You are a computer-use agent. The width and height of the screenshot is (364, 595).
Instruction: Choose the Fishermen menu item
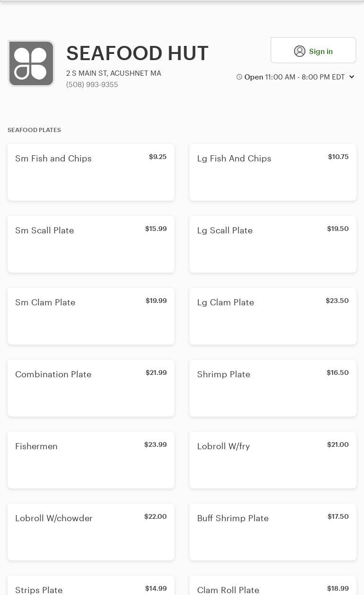coord(91,460)
